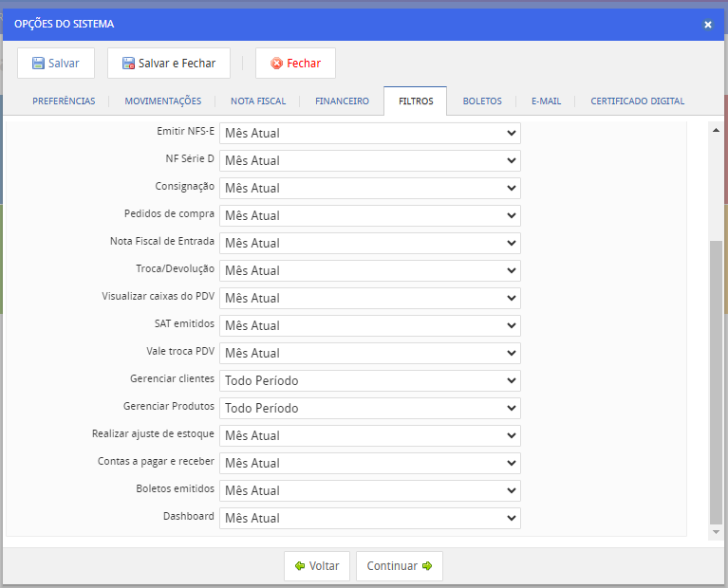Image resolution: width=728 pixels, height=588 pixels.
Task: Click the Salvar e Fechar disk icon
Action: [128, 64]
